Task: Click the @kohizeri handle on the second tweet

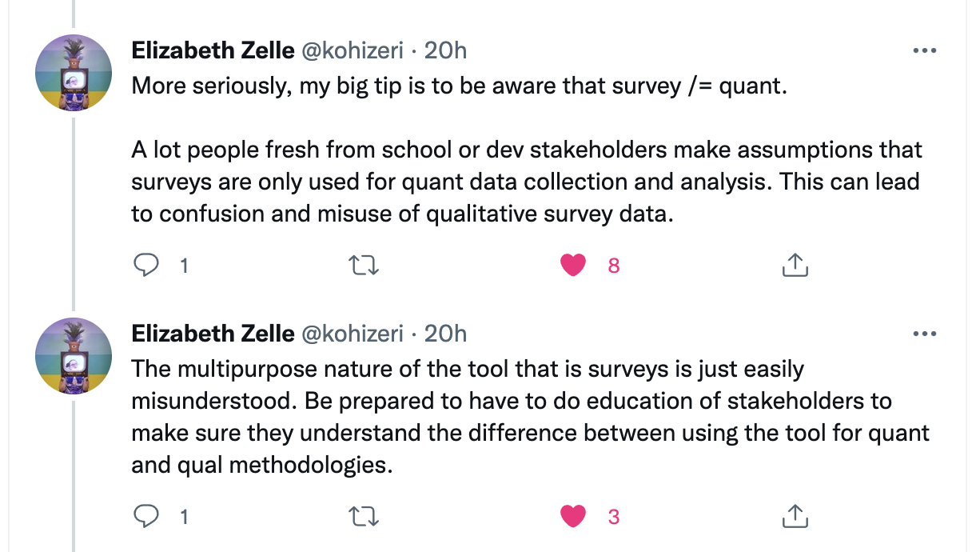Action: point(352,334)
